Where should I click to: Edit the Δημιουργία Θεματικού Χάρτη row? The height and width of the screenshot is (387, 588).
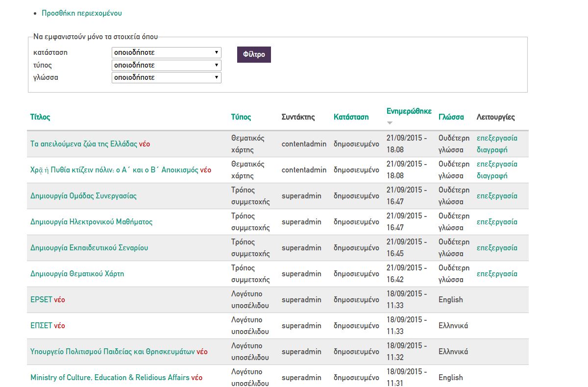tap(497, 274)
